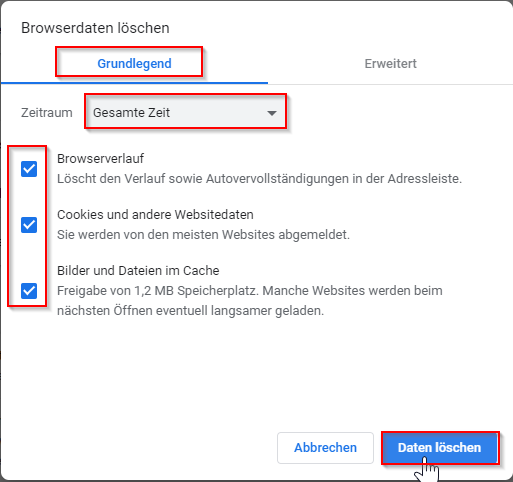
Task: Click the Browserverlauf option label
Action: click(100, 158)
